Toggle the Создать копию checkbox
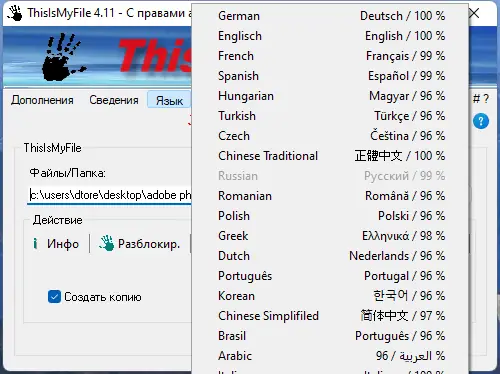500x374 pixels. point(54,296)
